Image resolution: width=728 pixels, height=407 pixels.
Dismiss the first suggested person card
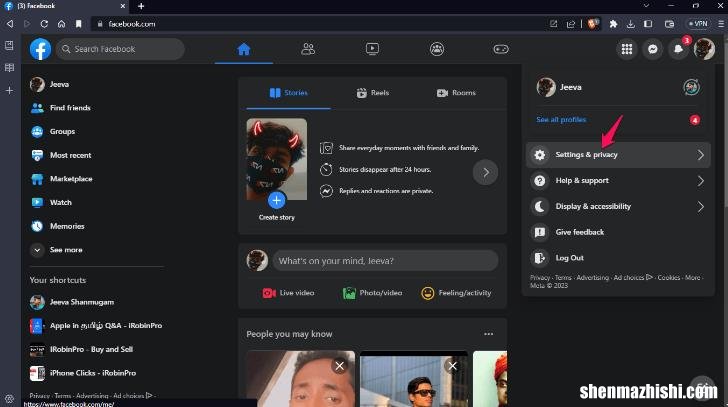click(x=340, y=366)
